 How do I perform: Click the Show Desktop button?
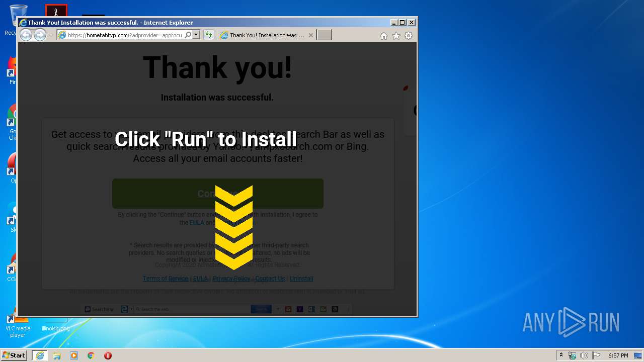point(639,355)
